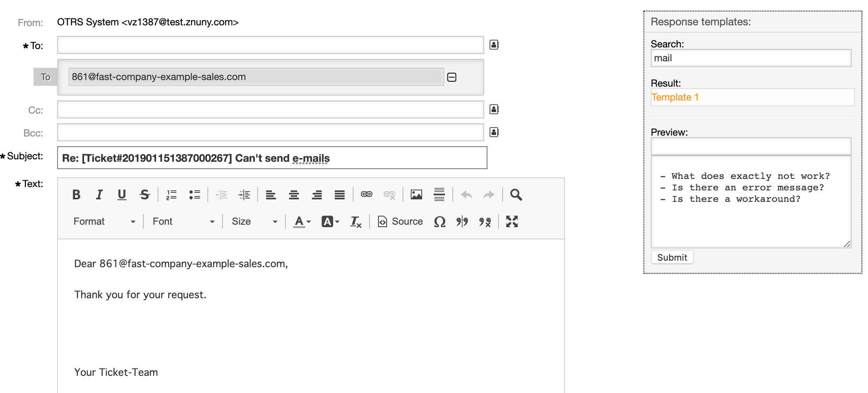This screenshot has height=393, width=868.
Task: Toggle Source code view
Action: [x=400, y=222]
